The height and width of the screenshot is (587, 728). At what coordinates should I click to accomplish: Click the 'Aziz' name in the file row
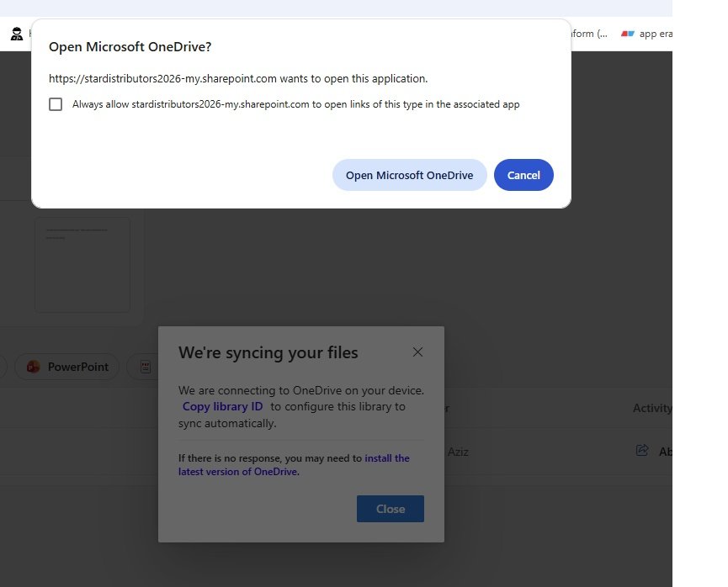(458, 452)
